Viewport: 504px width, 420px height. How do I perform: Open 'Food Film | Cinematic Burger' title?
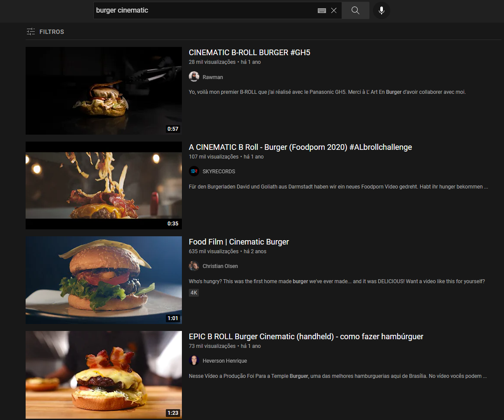239,242
